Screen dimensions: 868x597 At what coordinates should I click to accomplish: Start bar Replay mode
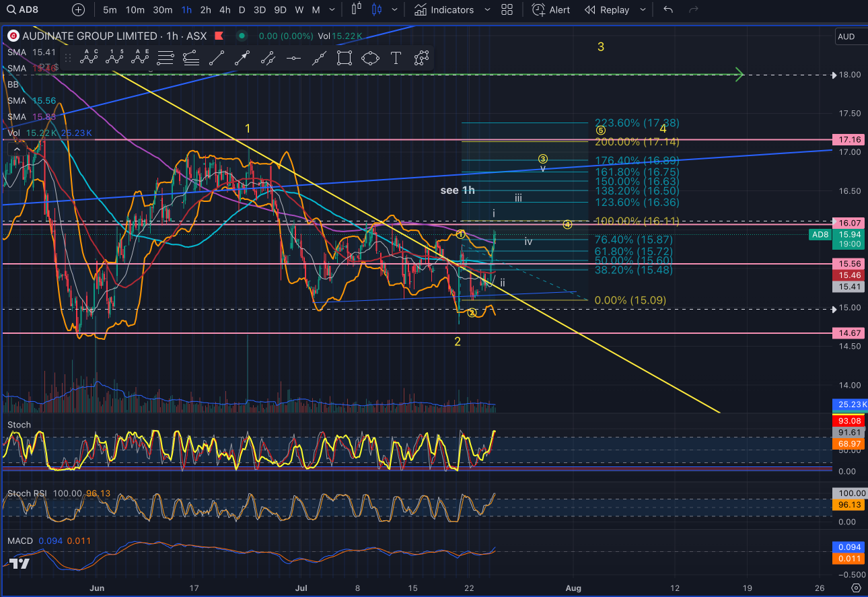(607, 10)
